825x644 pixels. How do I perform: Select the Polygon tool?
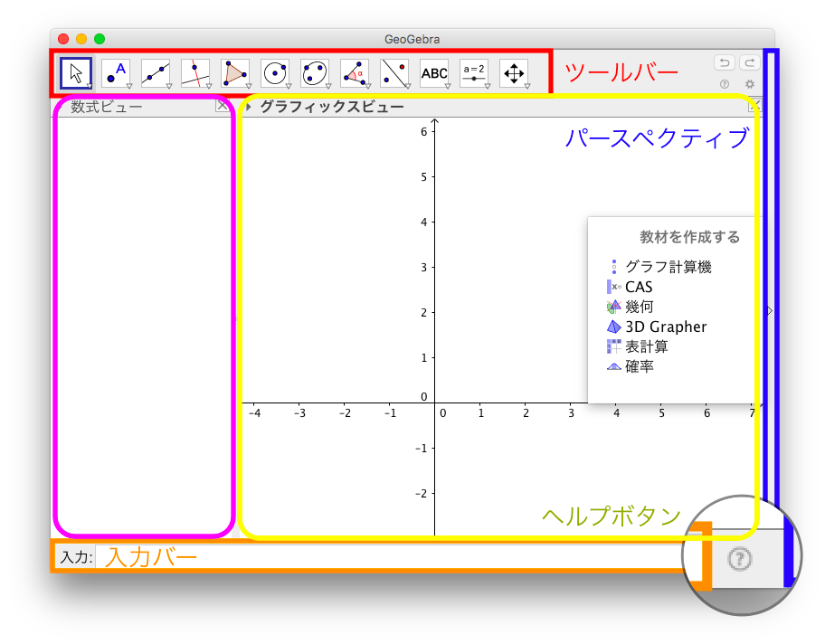point(236,73)
